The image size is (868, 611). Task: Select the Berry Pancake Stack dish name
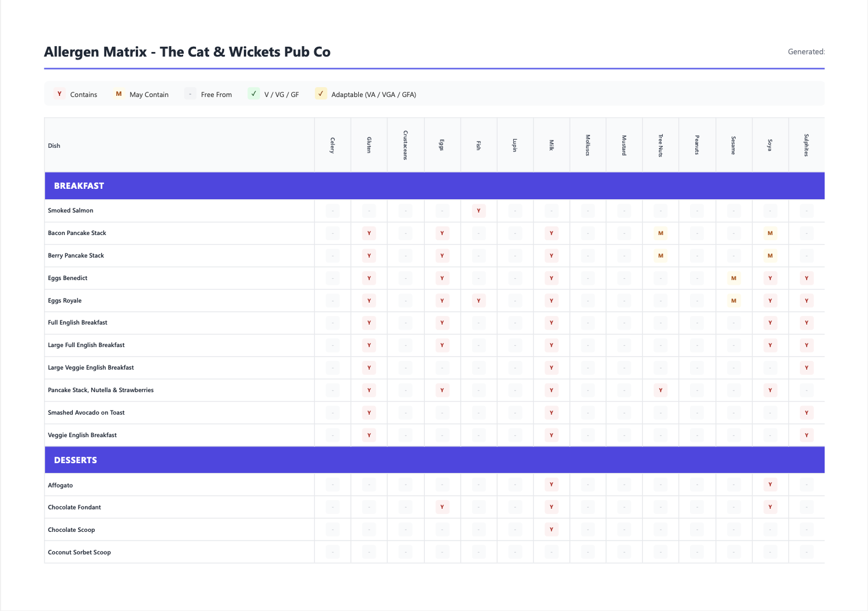(x=76, y=256)
